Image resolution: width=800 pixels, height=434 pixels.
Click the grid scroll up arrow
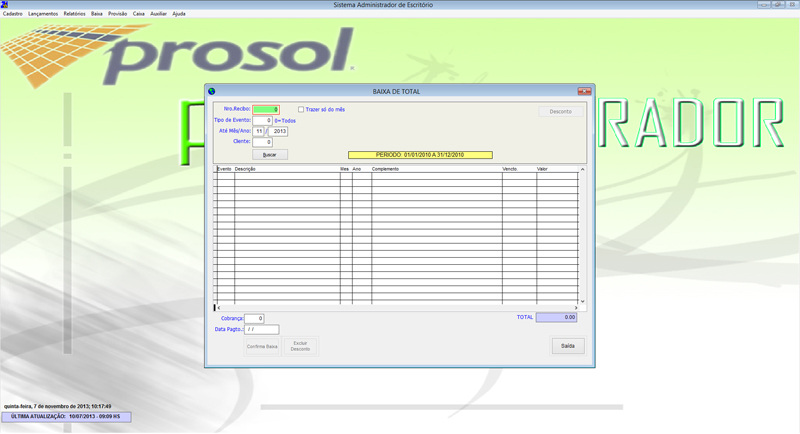[x=583, y=169]
